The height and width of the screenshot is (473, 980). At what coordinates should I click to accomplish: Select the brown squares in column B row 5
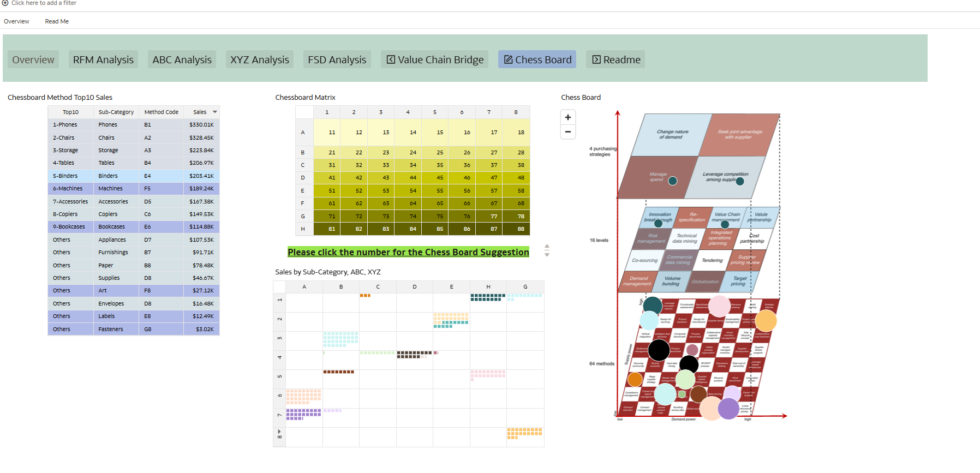pyautogui.click(x=339, y=372)
